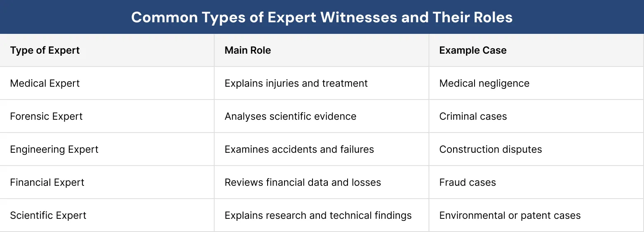Click the 'Medical negligence' cell
This screenshot has width=644, height=232.
click(484, 83)
